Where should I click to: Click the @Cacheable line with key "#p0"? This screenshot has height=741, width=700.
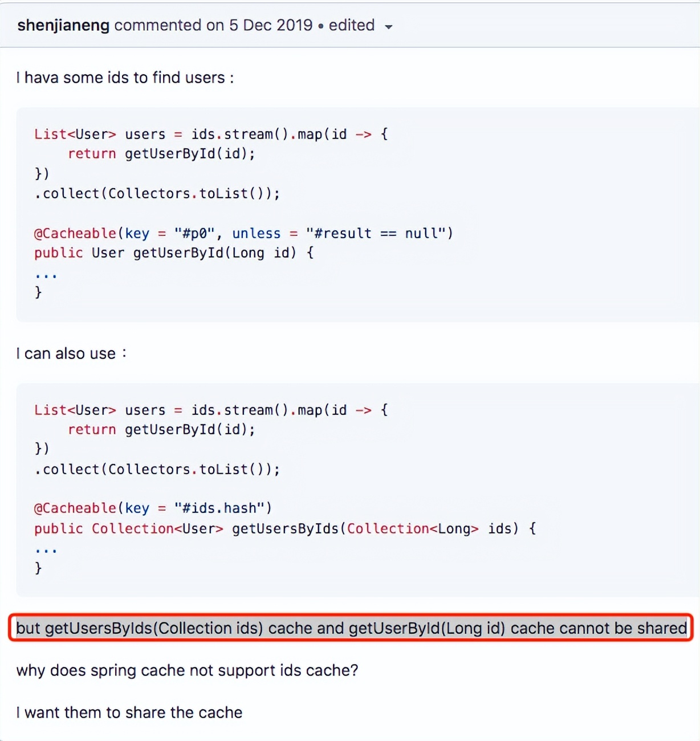[x=243, y=234]
